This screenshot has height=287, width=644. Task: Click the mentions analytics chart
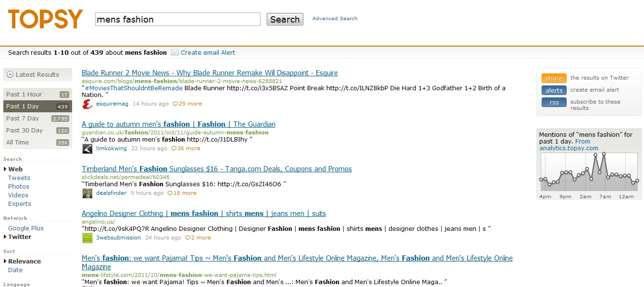589,172
